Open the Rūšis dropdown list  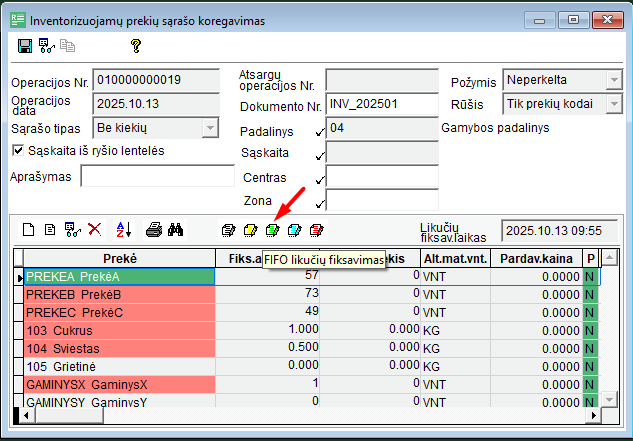click(x=613, y=104)
